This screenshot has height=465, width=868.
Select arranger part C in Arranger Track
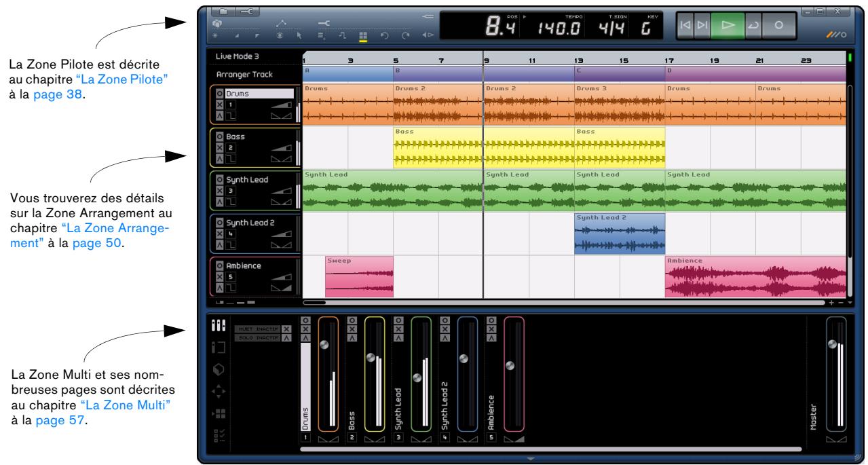point(620,73)
